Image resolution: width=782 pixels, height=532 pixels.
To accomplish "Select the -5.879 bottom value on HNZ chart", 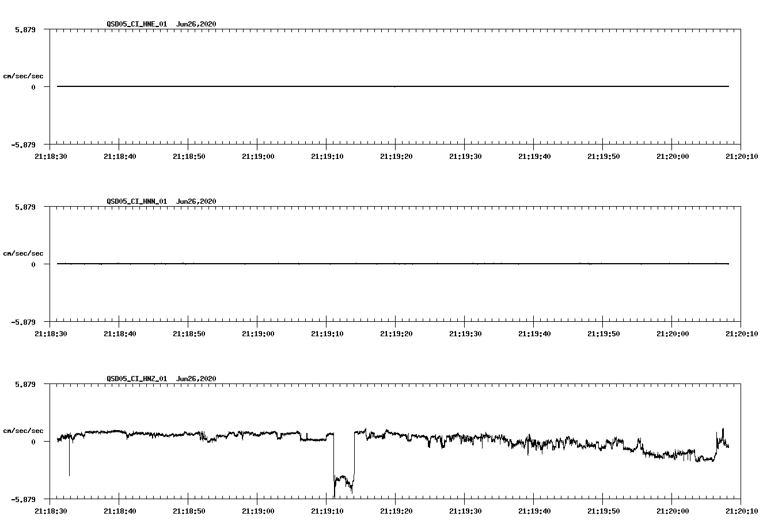I will point(23,499).
